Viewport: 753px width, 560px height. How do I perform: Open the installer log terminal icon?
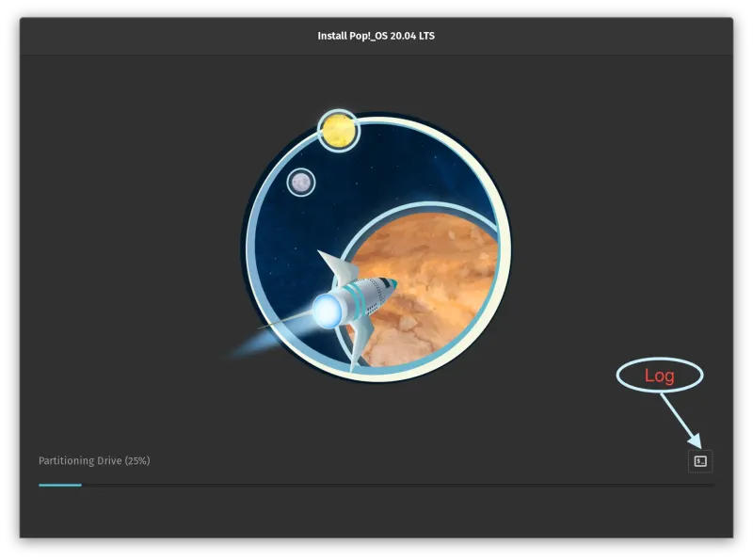click(x=700, y=461)
